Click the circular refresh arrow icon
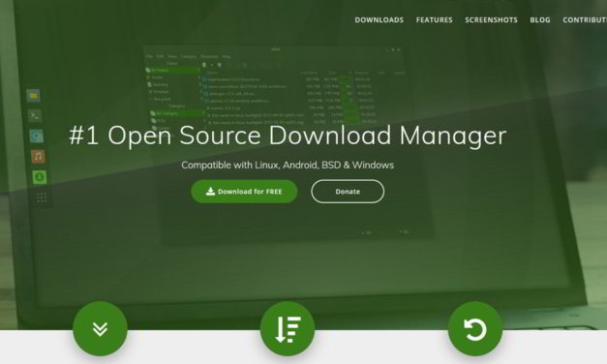The height and width of the screenshot is (364, 607). (x=475, y=329)
